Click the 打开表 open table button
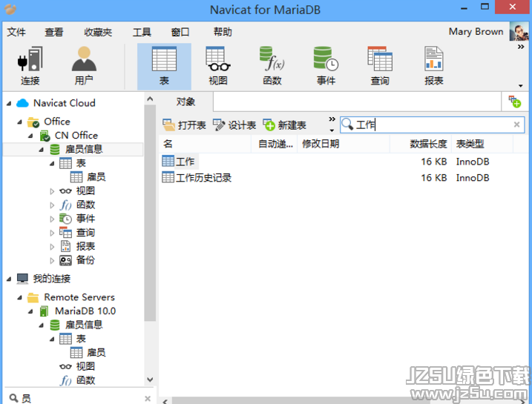Viewport: 532px width, 404px height. (x=184, y=125)
